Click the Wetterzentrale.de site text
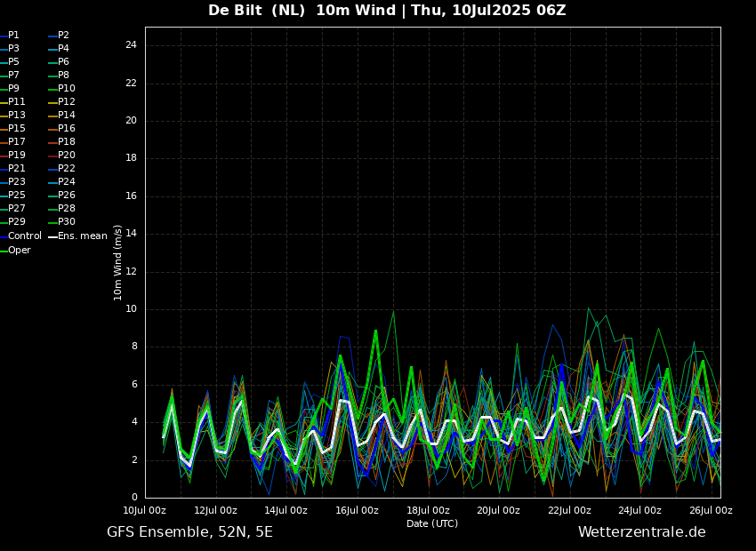Screen dimensions: 756x551 pyautogui.click(x=641, y=532)
